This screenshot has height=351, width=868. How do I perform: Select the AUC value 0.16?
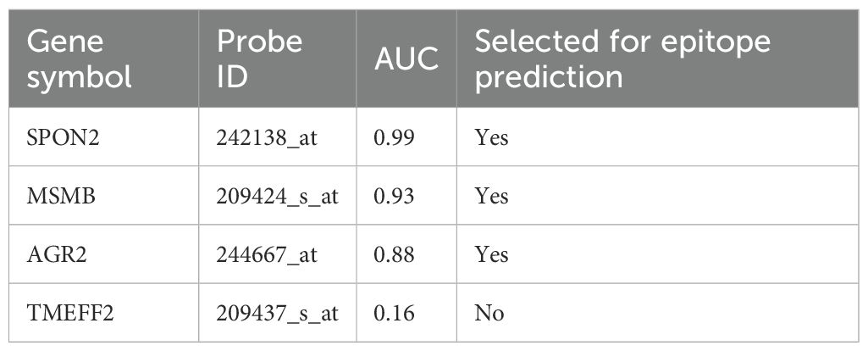(x=394, y=314)
